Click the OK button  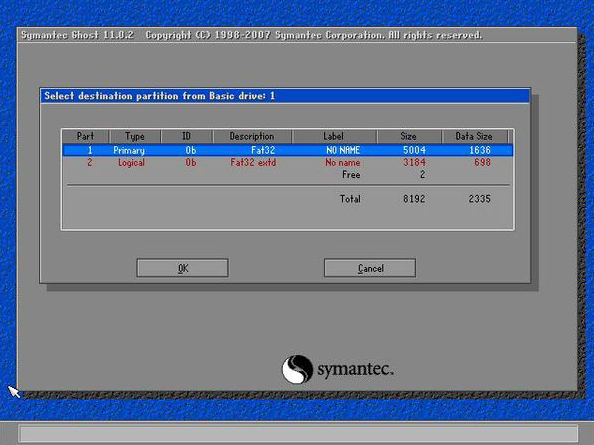pyautogui.click(x=182, y=268)
